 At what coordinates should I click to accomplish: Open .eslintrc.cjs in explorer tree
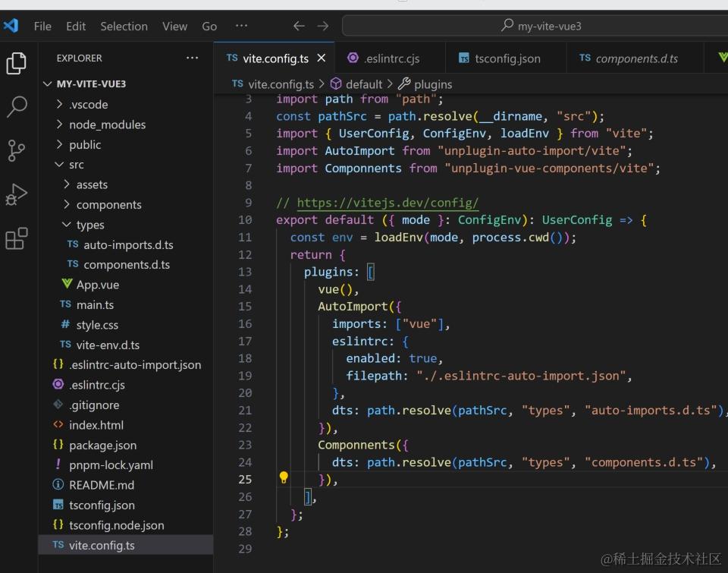point(96,385)
